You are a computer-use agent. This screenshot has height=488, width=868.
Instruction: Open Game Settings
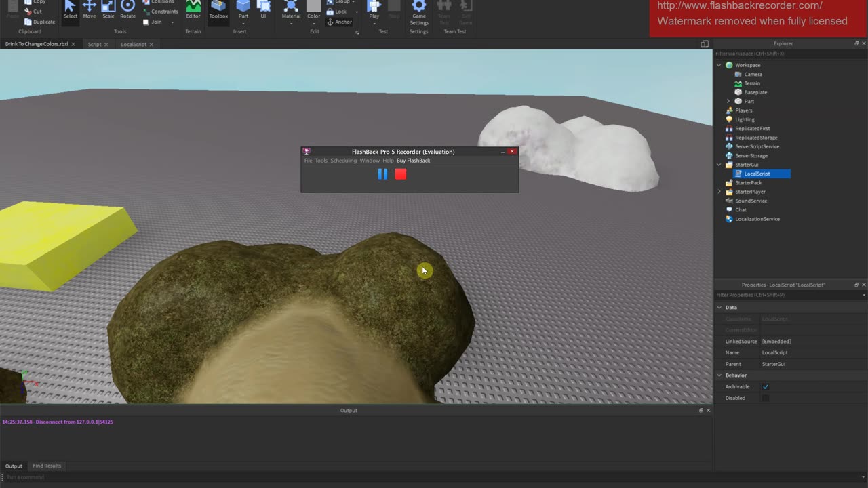click(x=419, y=12)
